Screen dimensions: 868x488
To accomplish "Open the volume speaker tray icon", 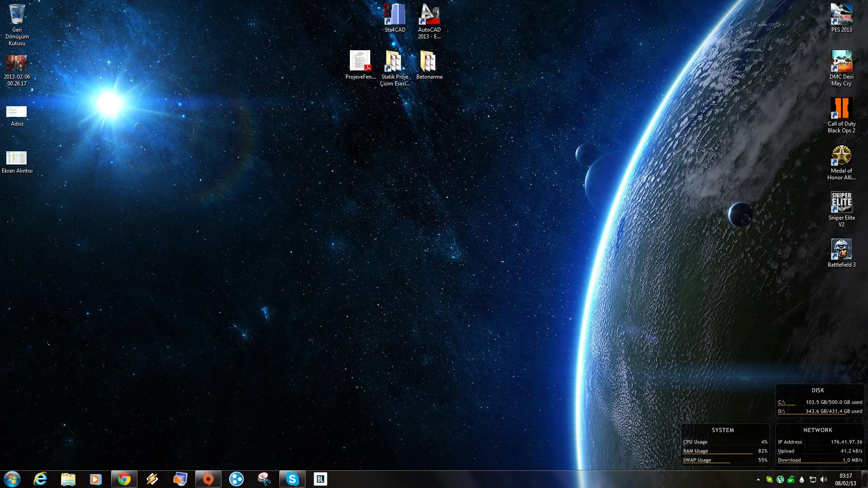I will coord(824,479).
